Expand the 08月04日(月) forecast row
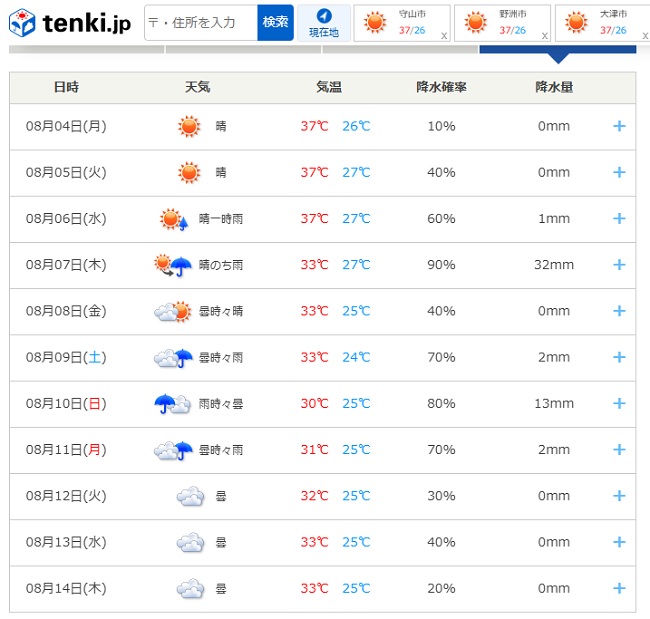The image size is (650, 619). (x=619, y=127)
